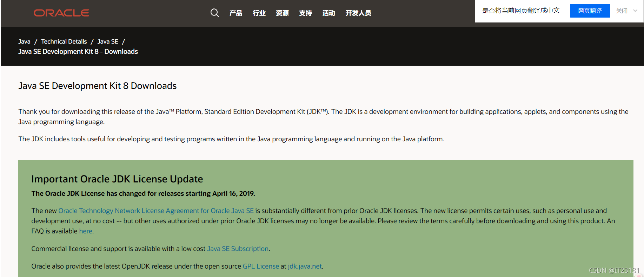This screenshot has height=277, width=644.
Task: Open the Java SE Subscription link
Action: coord(238,249)
